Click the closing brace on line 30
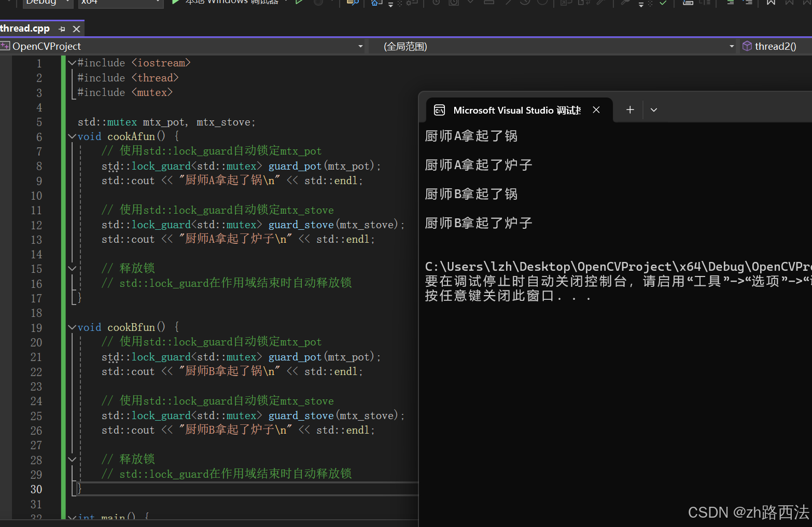The width and height of the screenshot is (812, 527). 79,489
